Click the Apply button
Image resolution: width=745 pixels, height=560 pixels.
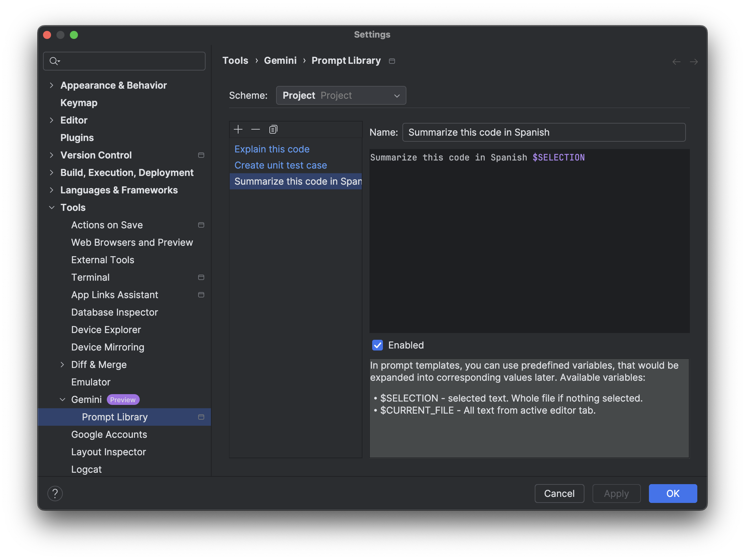[x=617, y=493]
